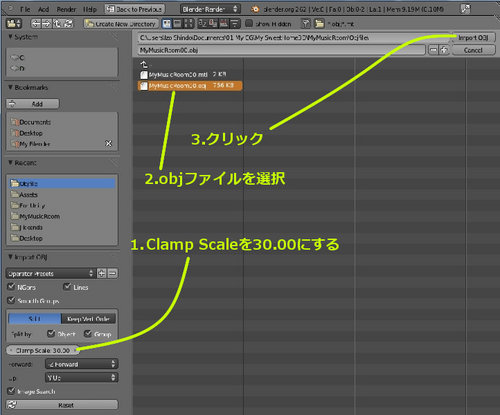This screenshot has height=415, width=500.
Task: Open the Blender Render engine dropdown
Action: tap(210, 9)
